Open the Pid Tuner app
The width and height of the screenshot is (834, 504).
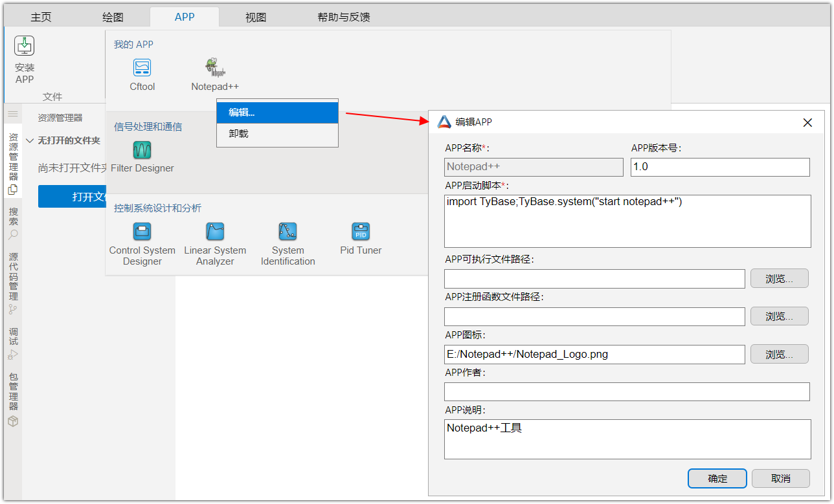pyautogui.click(x=361, y=232)
